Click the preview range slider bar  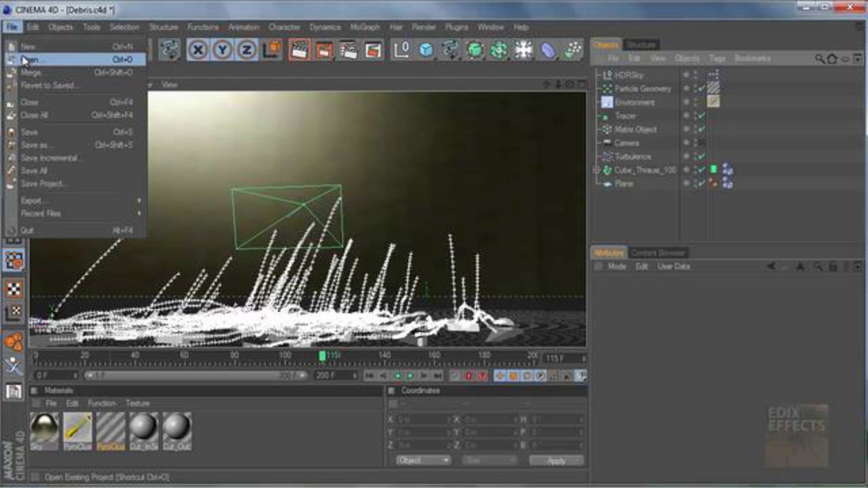(x=195, y=376)
